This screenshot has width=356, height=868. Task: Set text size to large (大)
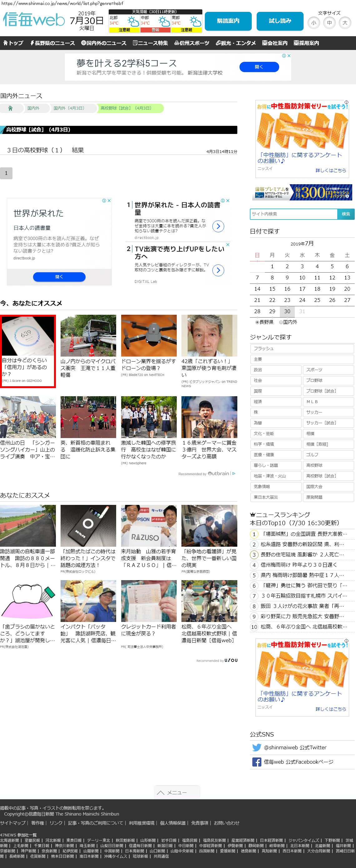(x=344, y=23)
